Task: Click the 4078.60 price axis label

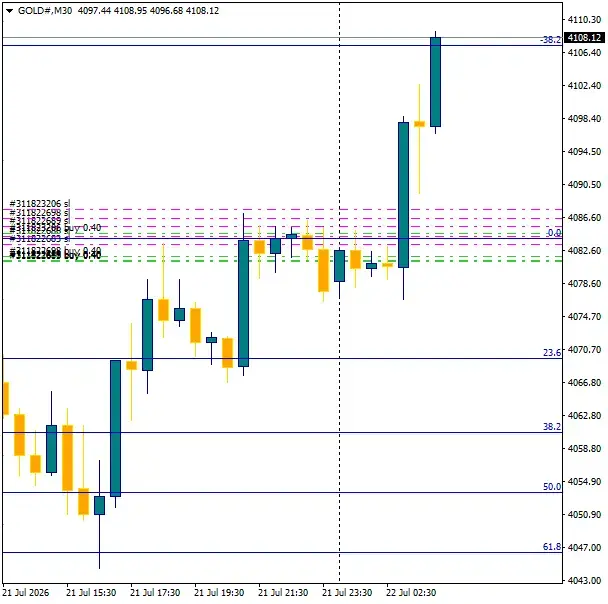Action: (584, 283)
